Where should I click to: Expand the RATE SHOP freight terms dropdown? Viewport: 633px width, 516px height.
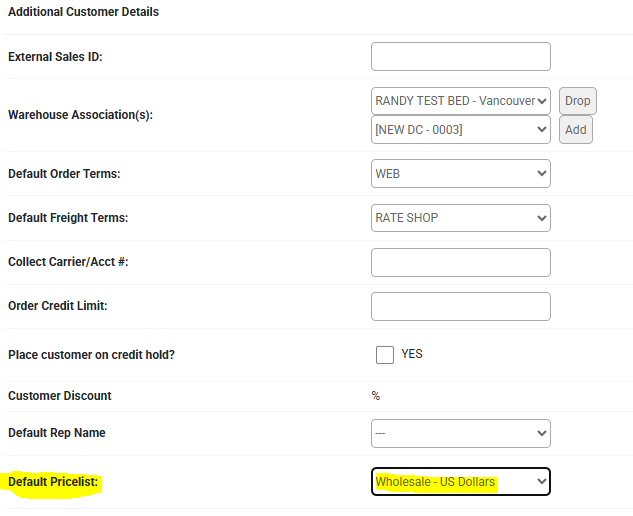click(460, 217)
